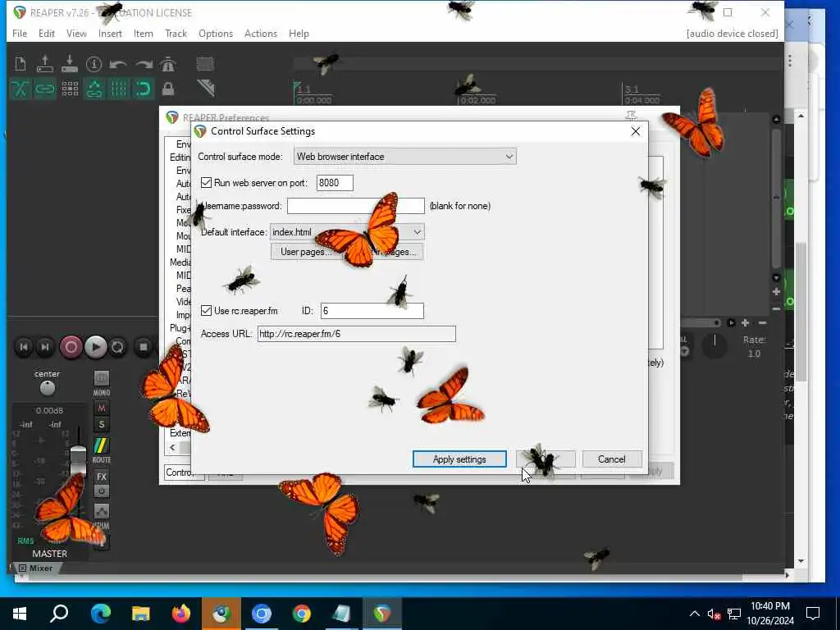
Task: Click the playback Rate knob
Action: pyautogui.click(x=714, y=345)
